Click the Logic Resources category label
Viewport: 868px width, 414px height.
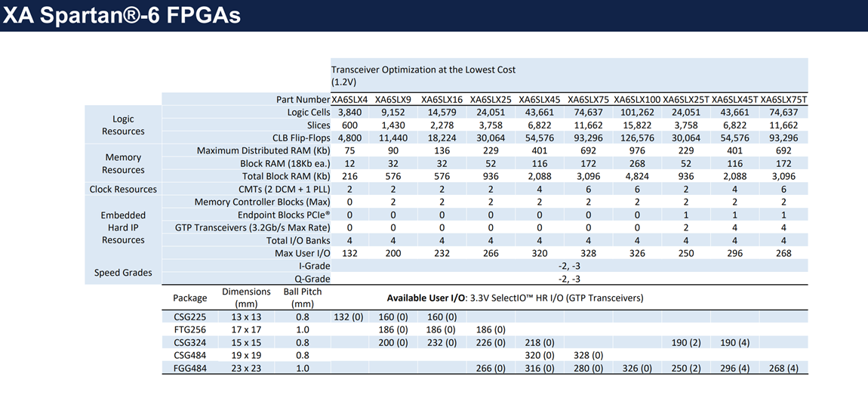point(123,125)
